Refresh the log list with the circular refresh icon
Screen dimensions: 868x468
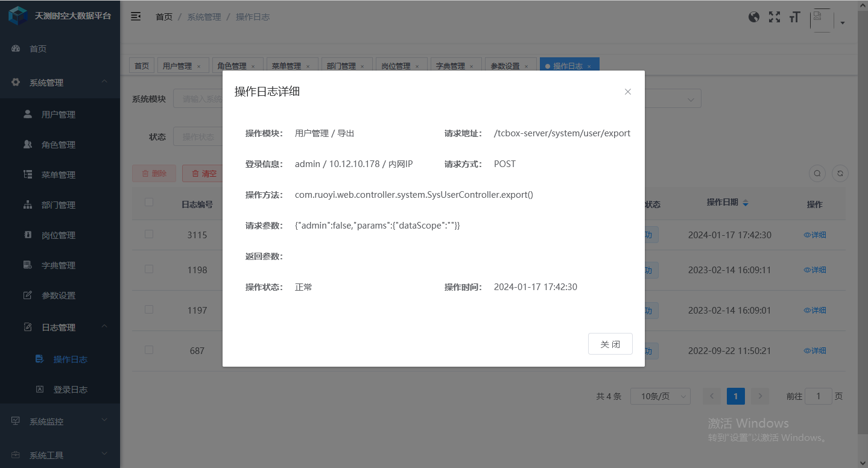click(840, 173)
